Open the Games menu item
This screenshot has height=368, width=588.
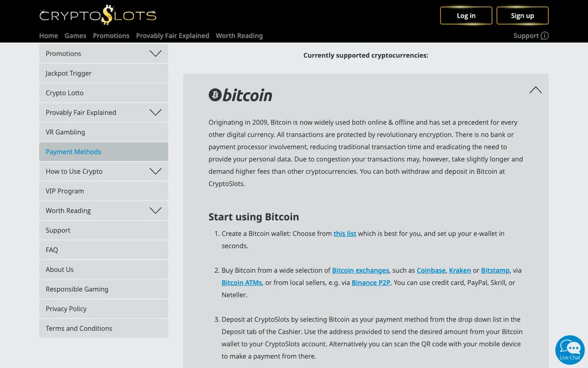75,36
